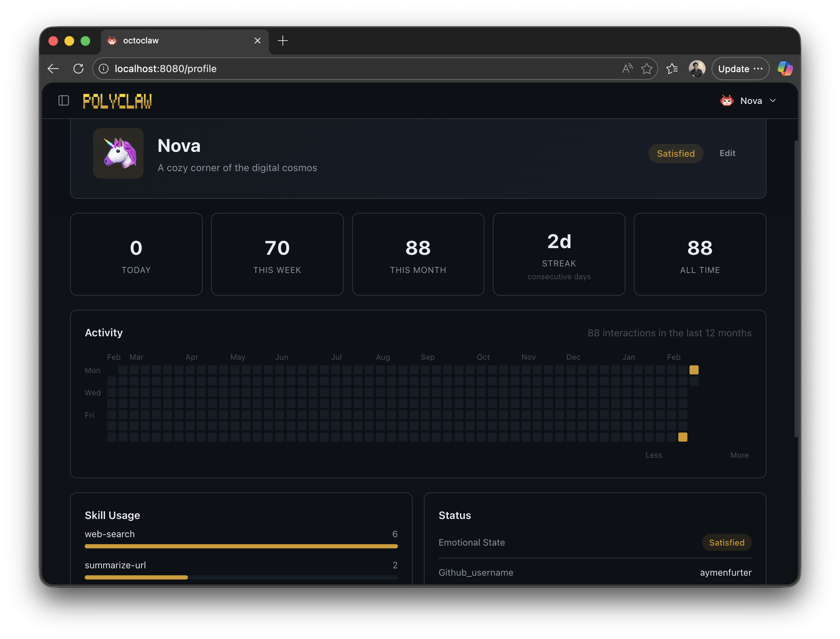Click the site info icon in the address bar
840x639 pixels.
click(104, 69)
